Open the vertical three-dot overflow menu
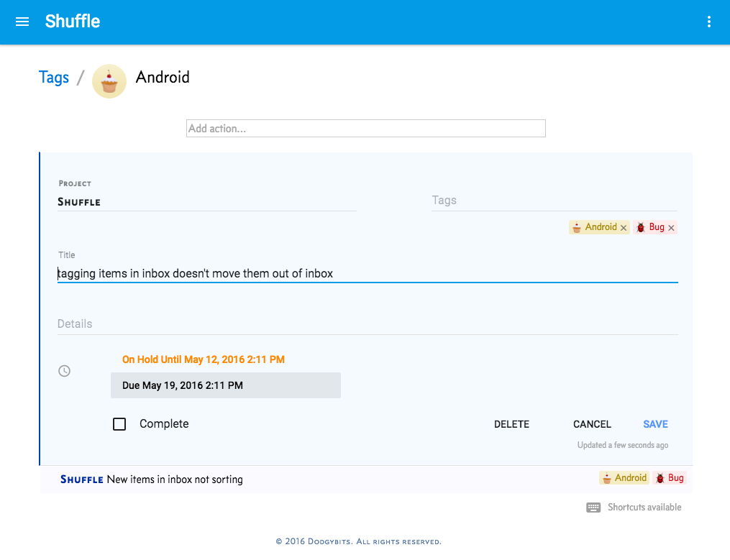The height and width of the screenshot is (560, 730). tap(708, 22)
